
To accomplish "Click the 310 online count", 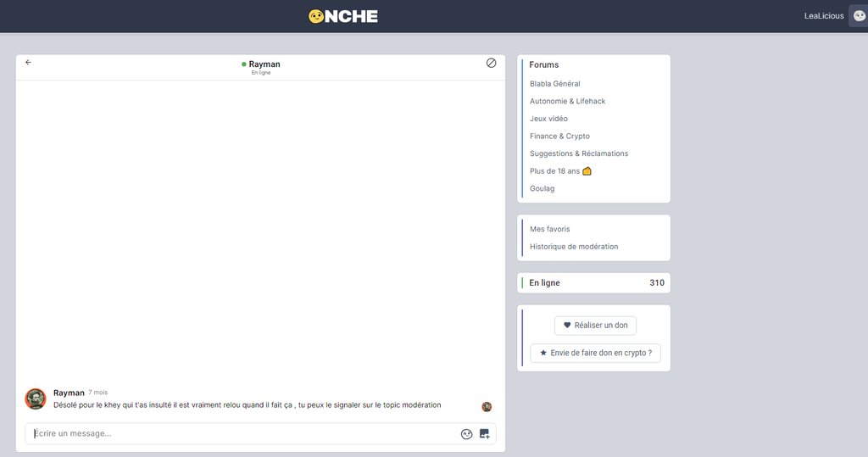I will pos(657,283).
